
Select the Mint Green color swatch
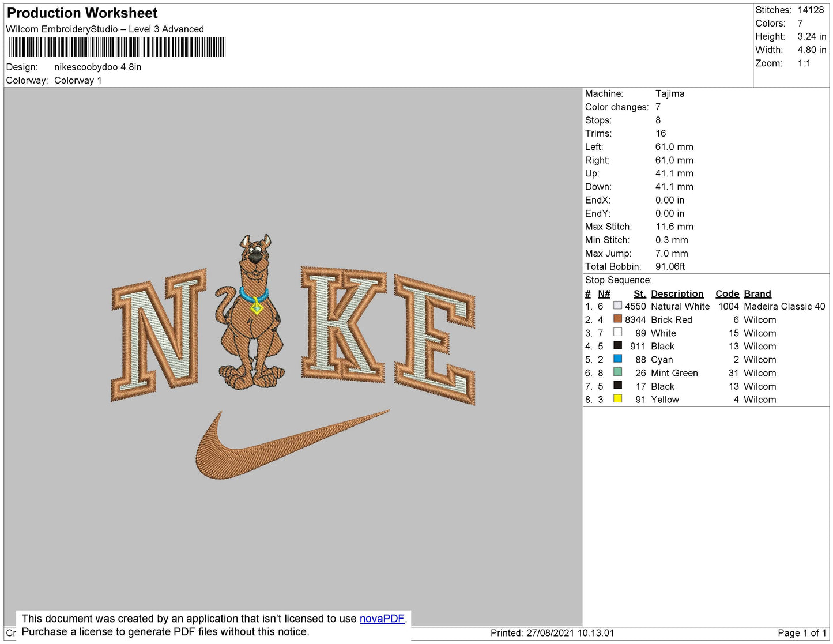click(x=617, y=372)
